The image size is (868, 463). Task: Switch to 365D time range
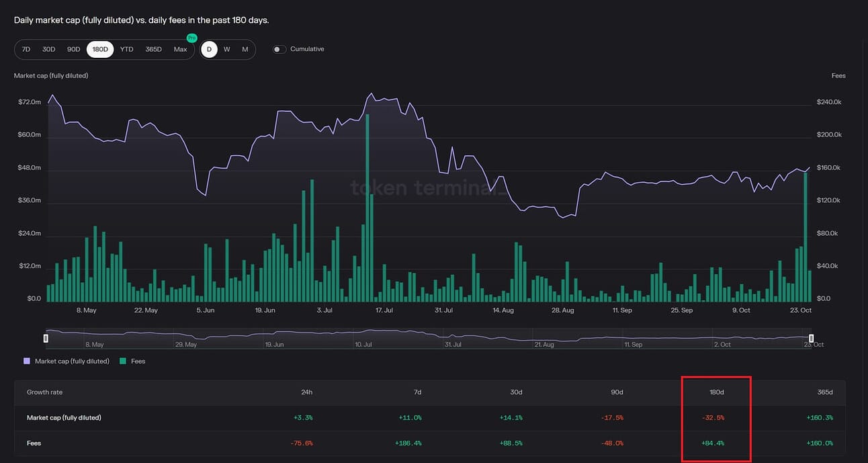tap(153, 49)
